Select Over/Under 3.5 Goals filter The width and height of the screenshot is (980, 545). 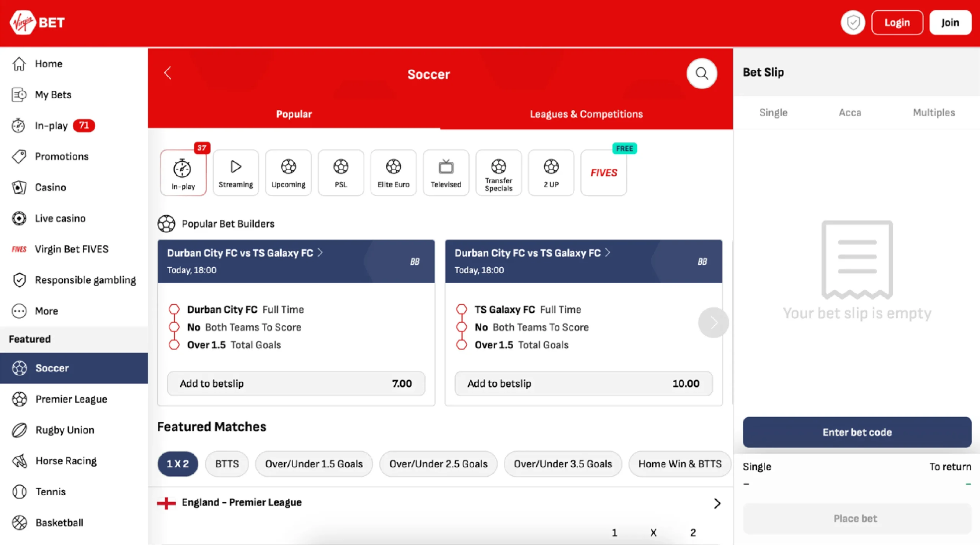point(563,464)
